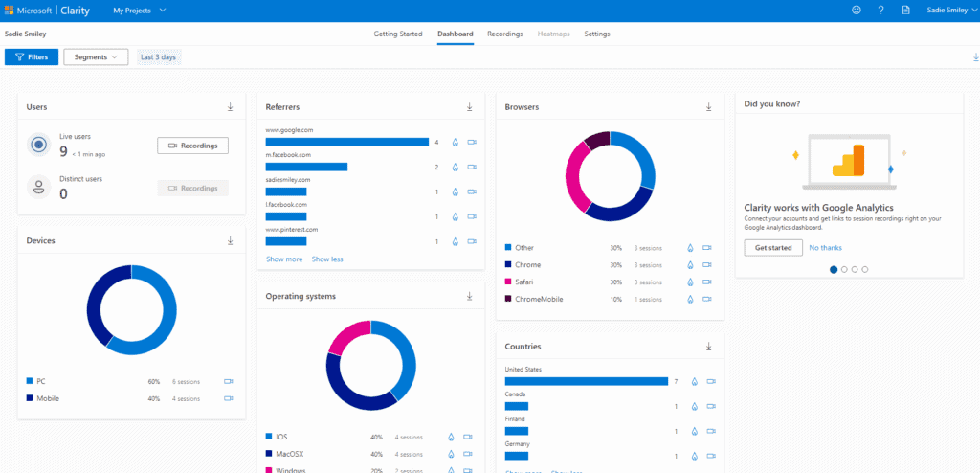980x473 pixels.
Task: Open the Settings tab
Action: coord(597,34)
